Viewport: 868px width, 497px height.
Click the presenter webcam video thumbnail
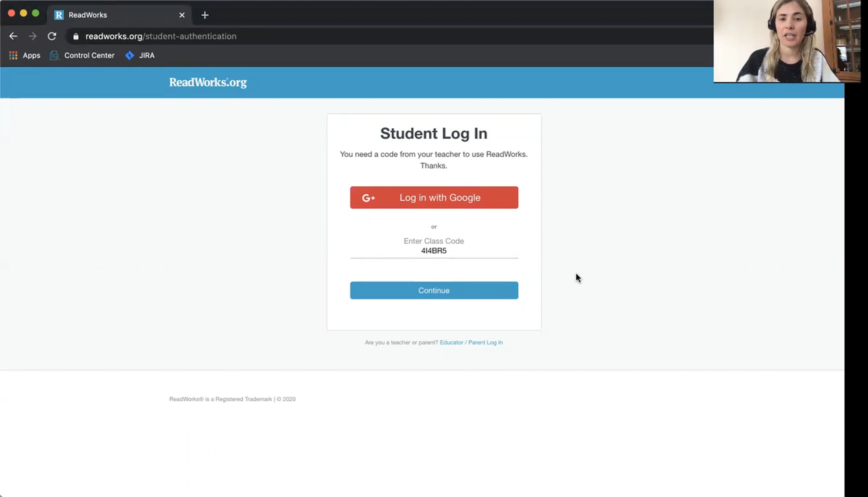click(x=787, y=41)
